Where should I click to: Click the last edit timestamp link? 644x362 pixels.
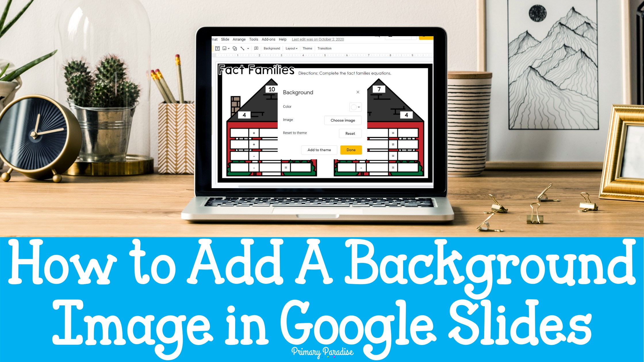point(318,39)
